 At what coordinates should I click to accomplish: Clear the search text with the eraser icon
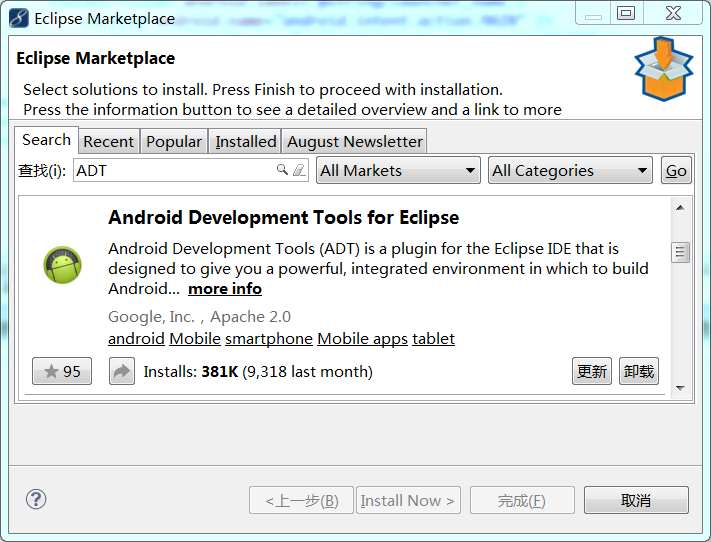[299, 170]
